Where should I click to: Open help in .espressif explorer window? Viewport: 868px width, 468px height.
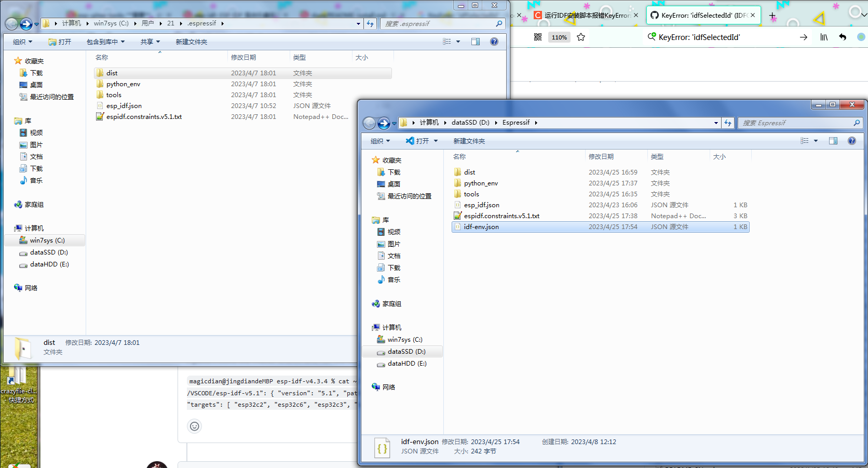(x=494, y=42)
